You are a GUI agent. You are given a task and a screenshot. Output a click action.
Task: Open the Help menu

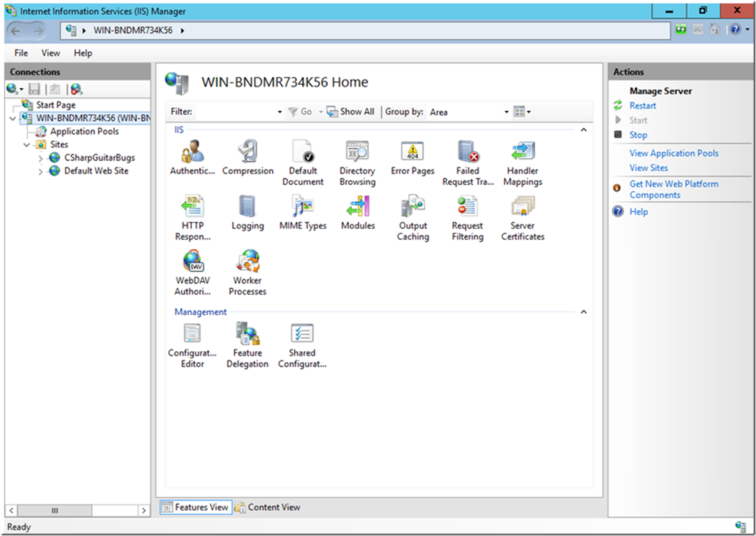83,53
